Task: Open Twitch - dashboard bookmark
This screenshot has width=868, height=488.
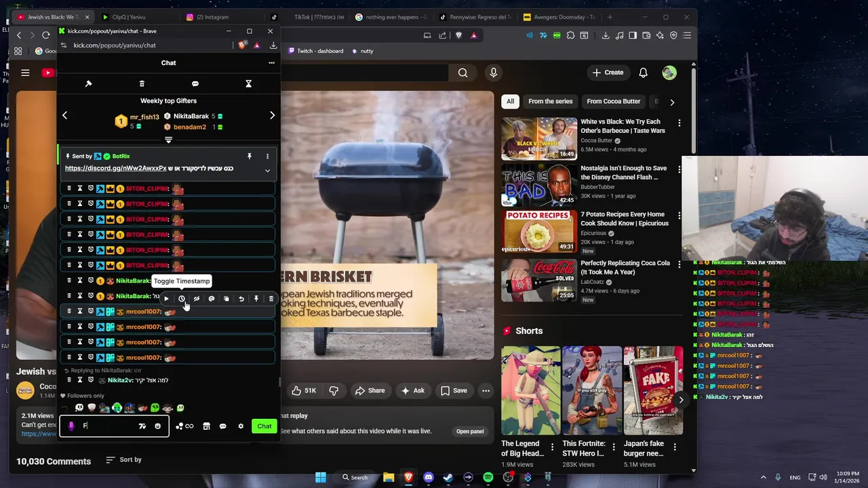Action: point(315,51)
